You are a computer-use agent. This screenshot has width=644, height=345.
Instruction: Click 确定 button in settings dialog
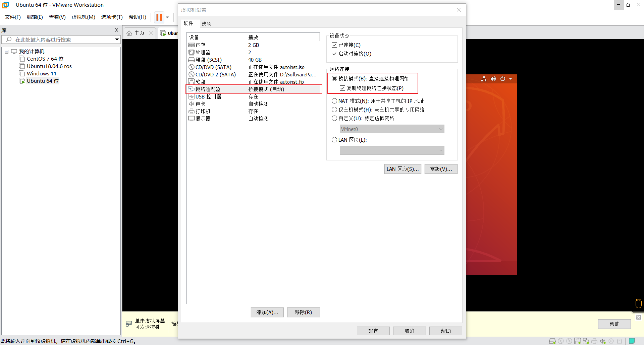pyautogui.click(x=373, y=331)
